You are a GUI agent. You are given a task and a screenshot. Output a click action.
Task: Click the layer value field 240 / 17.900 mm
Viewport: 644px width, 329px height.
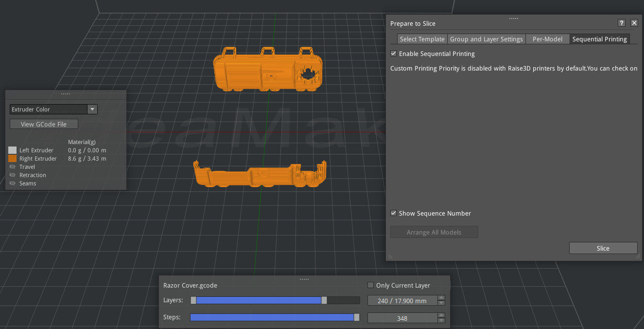coord(402,301)
